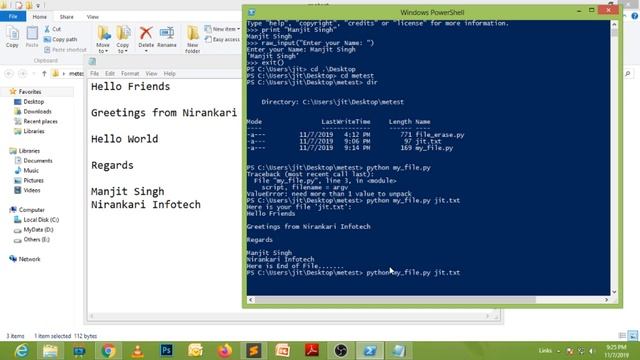This screenshot has width=640, height=360.
Task: Open Notepad's Format menu
Action: pos(130,73)
